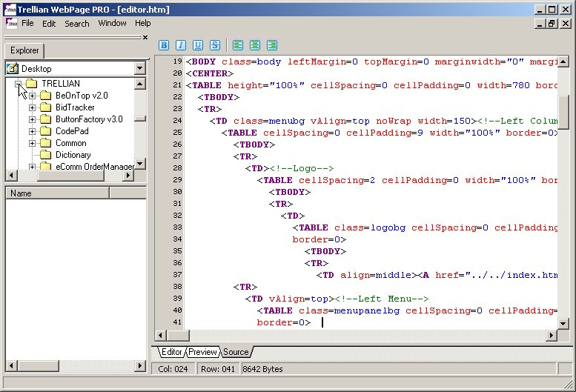Screen dimensions: 576x392
Task: Click the "Col: 024" status bar field
Action: [173, 369]
